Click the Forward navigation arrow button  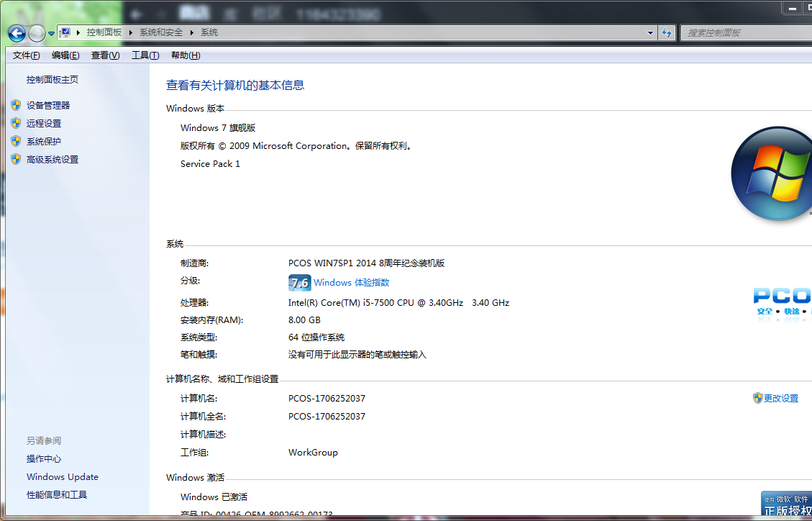pos(37,33)
